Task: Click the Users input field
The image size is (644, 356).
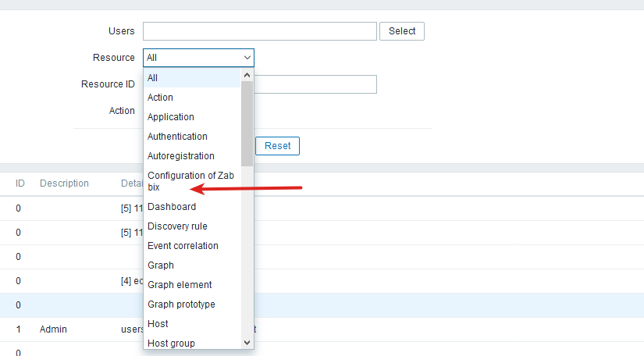Action: click(x=260, y=31)
